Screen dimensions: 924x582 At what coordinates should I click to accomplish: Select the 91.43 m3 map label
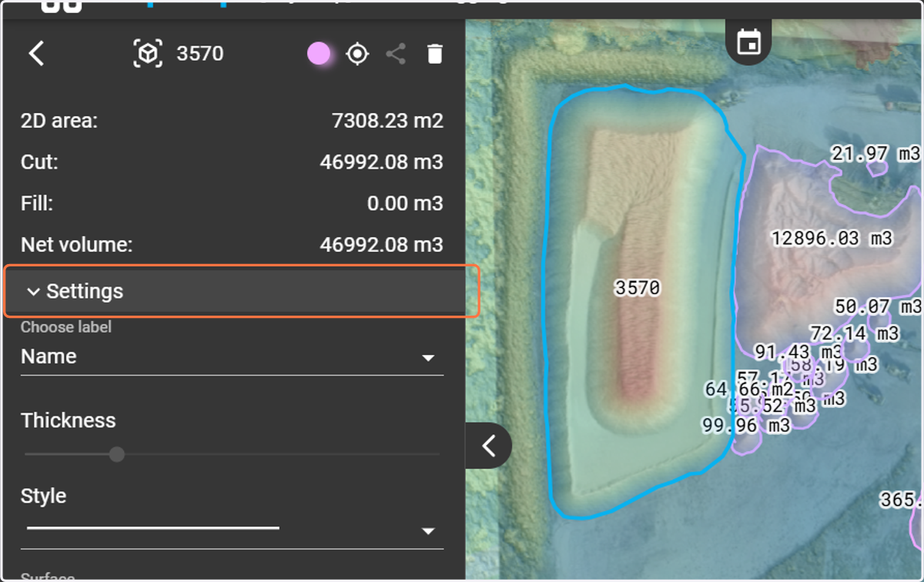coord(798,353)
